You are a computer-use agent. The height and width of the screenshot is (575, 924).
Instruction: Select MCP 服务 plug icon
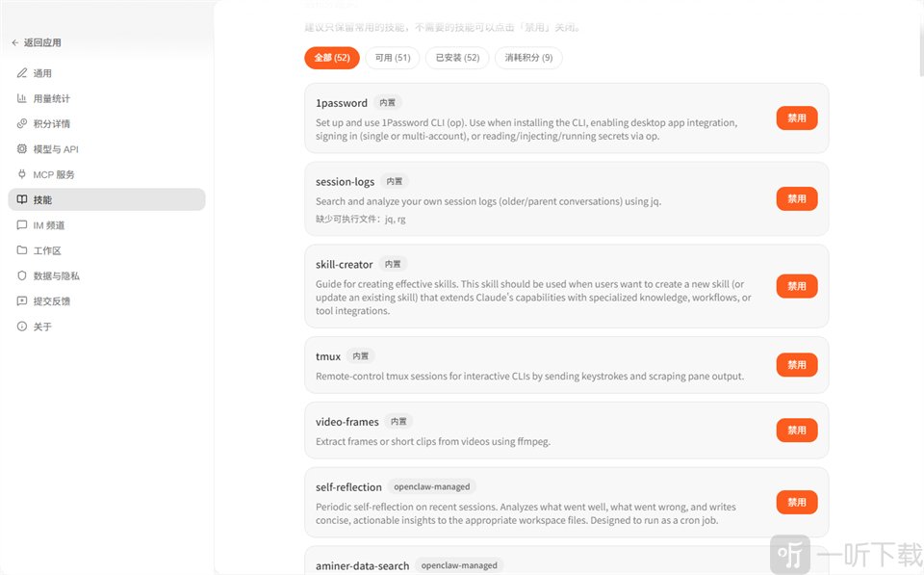click(22, 174)
